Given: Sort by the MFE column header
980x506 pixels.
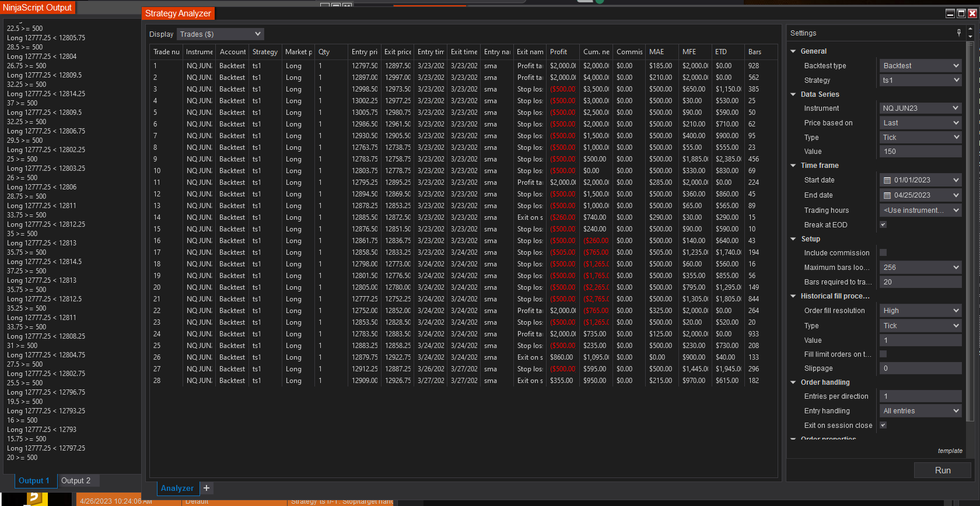Looking at the screenshot, I should 696,52.
